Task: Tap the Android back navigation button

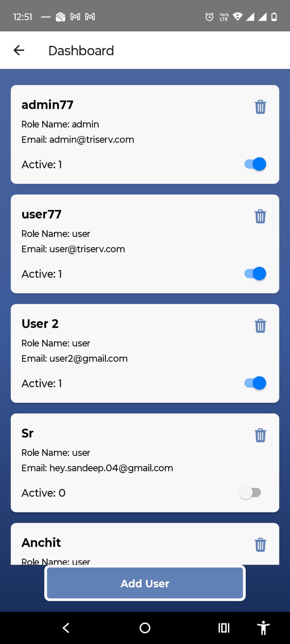Action: pyautogui.click(x=66, y=627)
